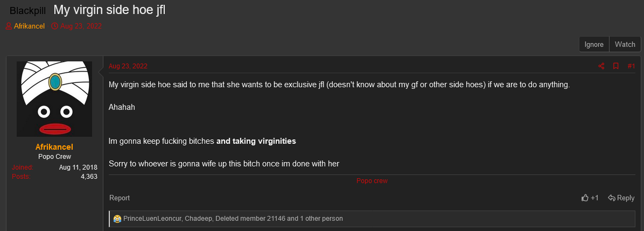Click the thread date under the title
Viewport: 644px width, 231px height.
click(x=81, y=26)
